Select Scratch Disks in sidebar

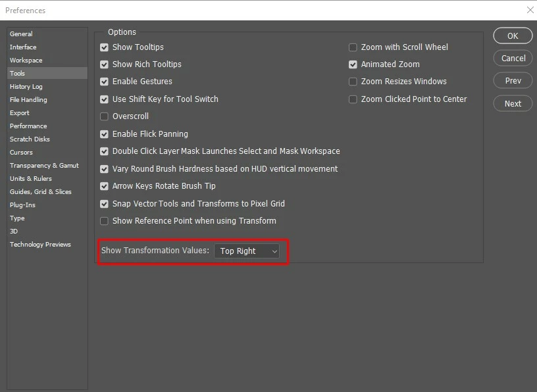pos(47,139)
